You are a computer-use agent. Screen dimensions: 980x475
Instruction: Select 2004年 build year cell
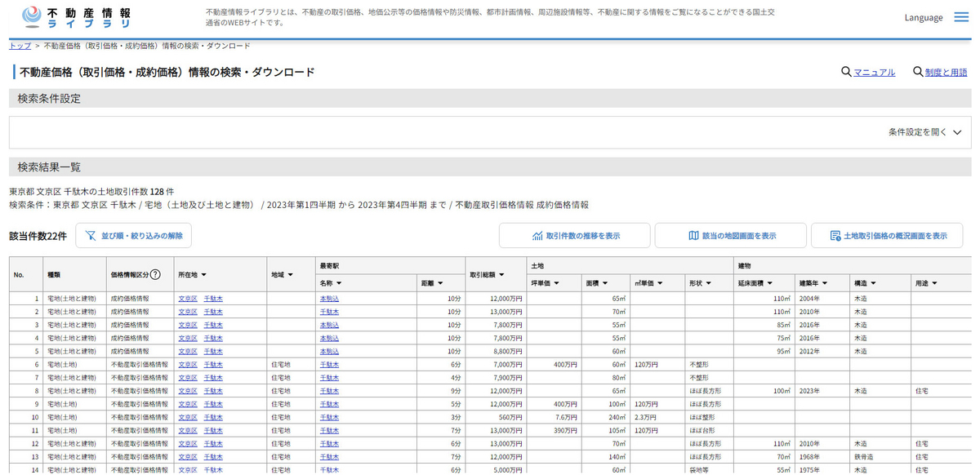coord(810,299)
